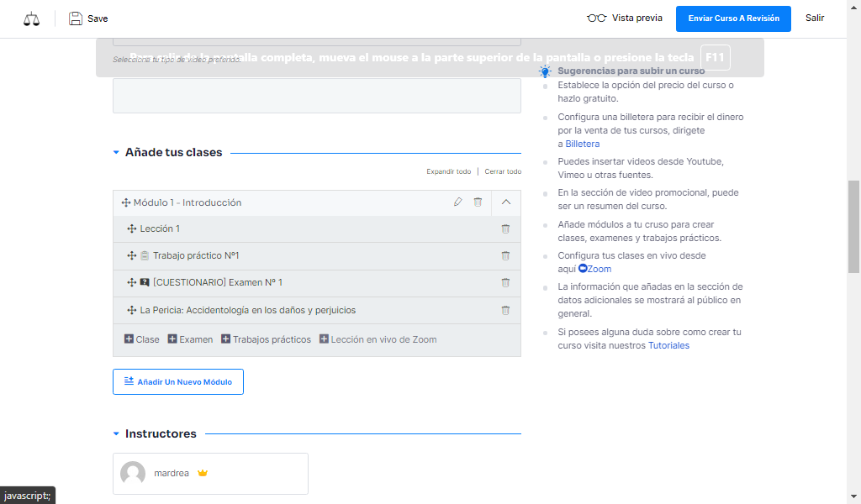Click the quiz icon beside CUESTIONARIO
Viewport: 861px width, 504px height.
[x=145, y=282]
